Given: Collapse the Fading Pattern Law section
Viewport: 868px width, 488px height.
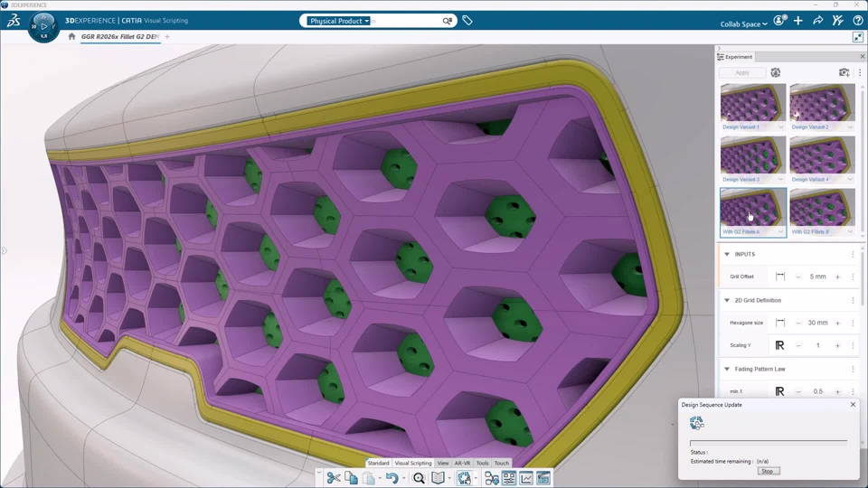Looking at the screenshot, I should (727, 369).
